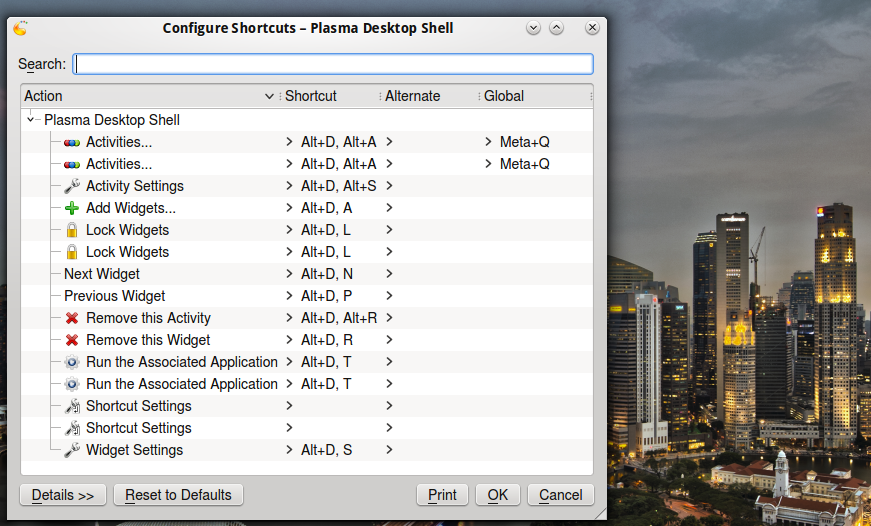Click the wrench icon beside Widget Settings
Screen dimensions: 871x526
pos(72,450)
